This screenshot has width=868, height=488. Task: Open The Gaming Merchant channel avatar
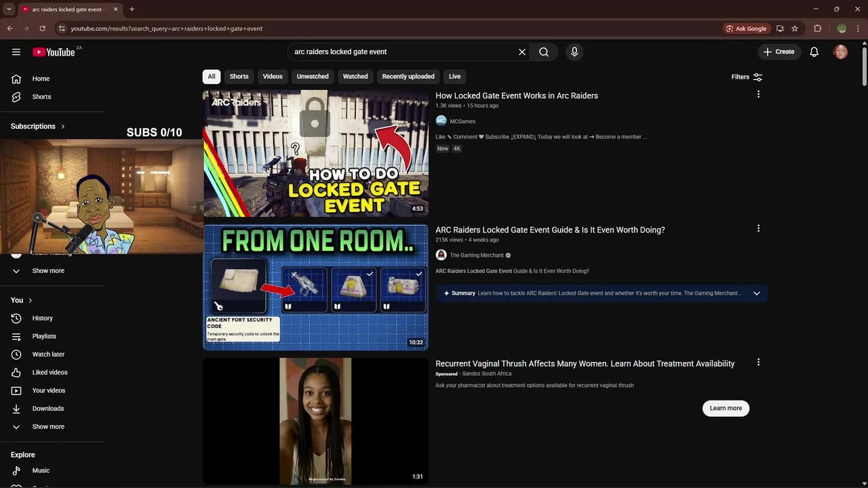[441, 255]
